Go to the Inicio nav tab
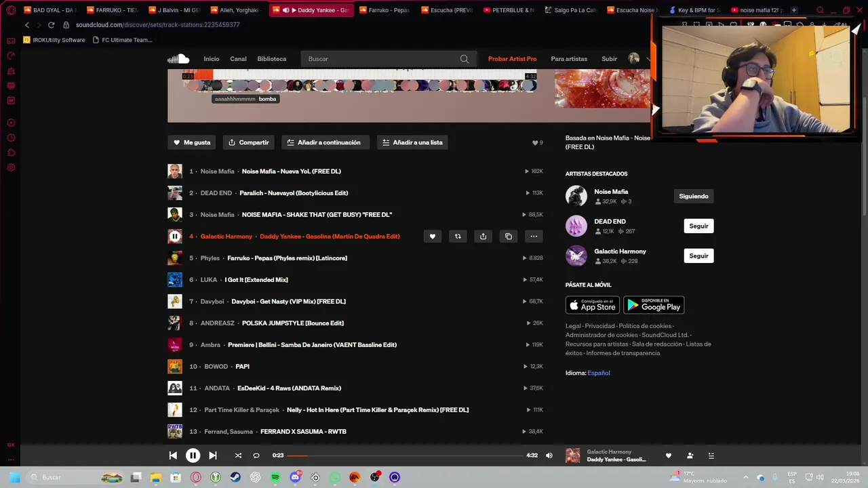The image size is (868, 488). (x=212, y=59)
